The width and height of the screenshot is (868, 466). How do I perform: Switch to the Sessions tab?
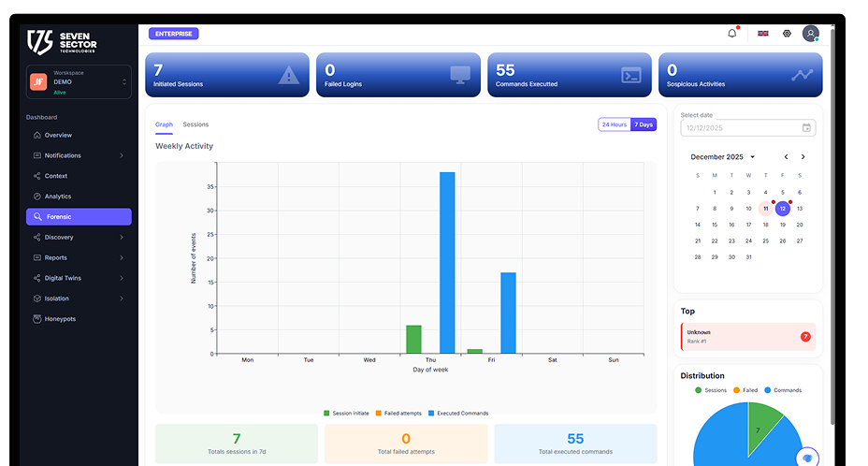point(195,124)
